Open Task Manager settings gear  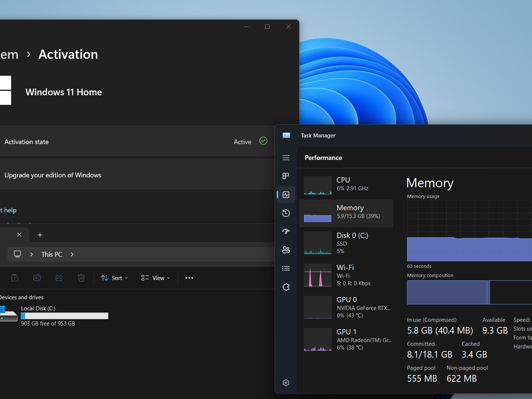(286, 383)
